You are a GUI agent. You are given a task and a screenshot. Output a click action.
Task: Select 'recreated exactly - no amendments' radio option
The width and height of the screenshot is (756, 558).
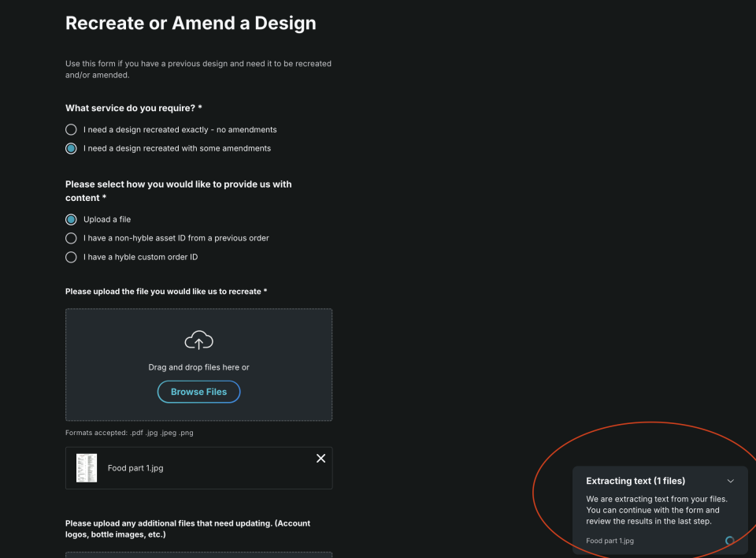click(x=71, y=129)
